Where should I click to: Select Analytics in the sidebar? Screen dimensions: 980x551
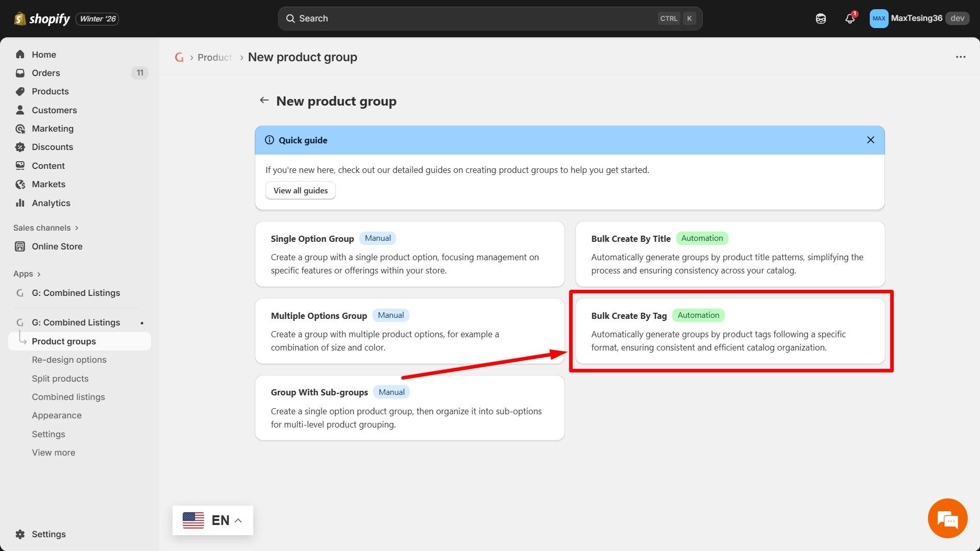tap(51, 203)
